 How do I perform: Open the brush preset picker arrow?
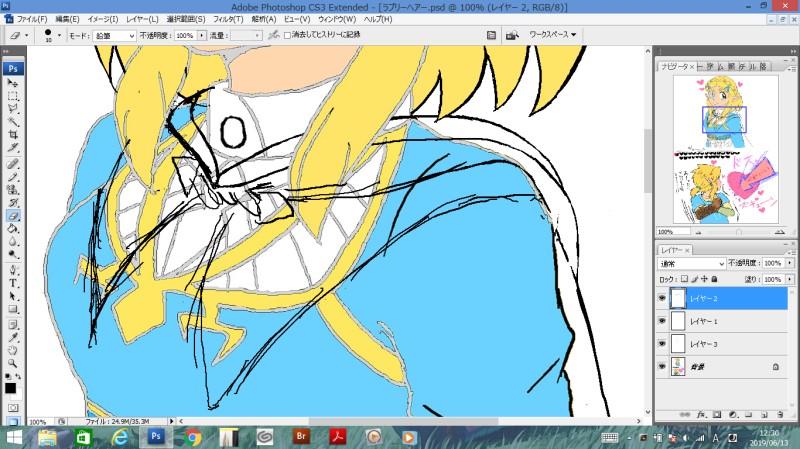(x=59, y=35)
